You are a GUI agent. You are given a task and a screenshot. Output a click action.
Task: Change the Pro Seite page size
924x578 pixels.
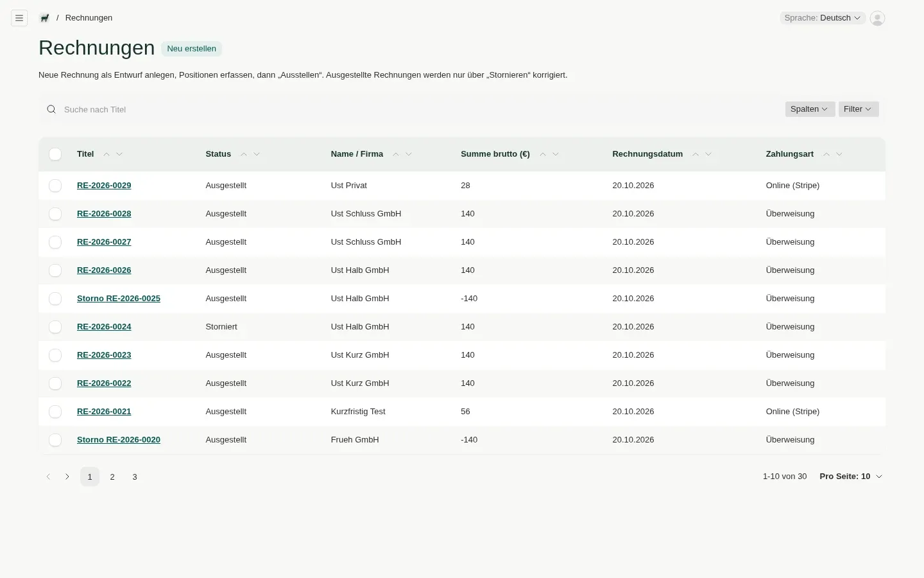[x=851, y=477]
